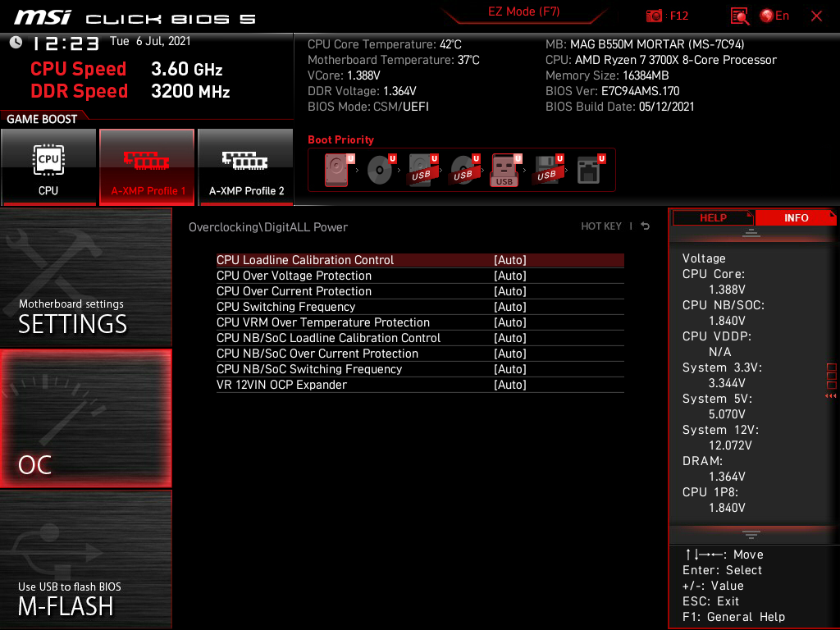
Task: Open CPU Over Current Protection [Auto] option
Action: point(420,291)
